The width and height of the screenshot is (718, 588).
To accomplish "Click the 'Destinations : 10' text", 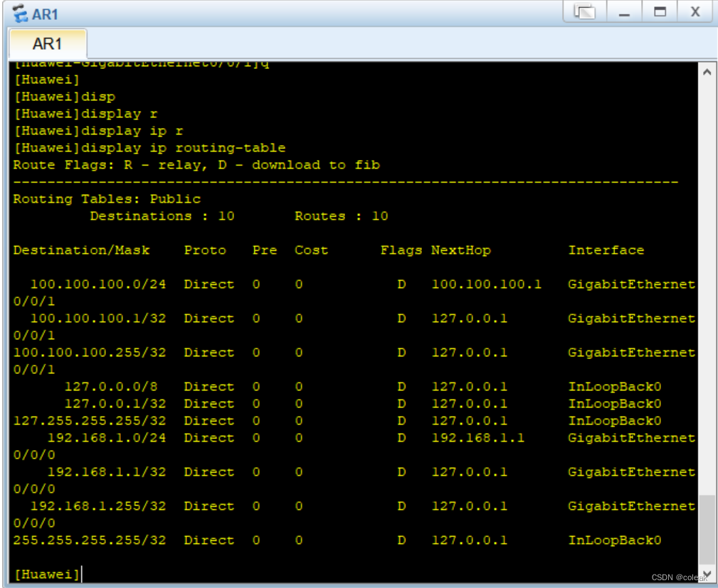I will 162,216.
